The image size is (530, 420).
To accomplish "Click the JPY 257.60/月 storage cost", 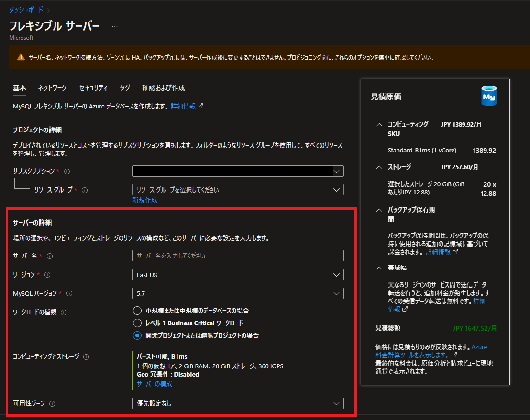I will click(459, 167).
